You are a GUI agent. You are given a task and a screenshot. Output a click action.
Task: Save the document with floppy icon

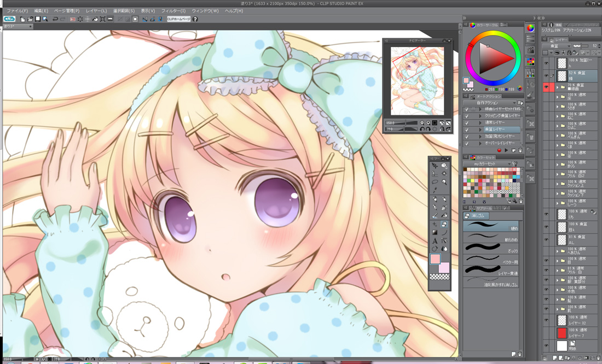pyautogui.click(x=38, y=19)
